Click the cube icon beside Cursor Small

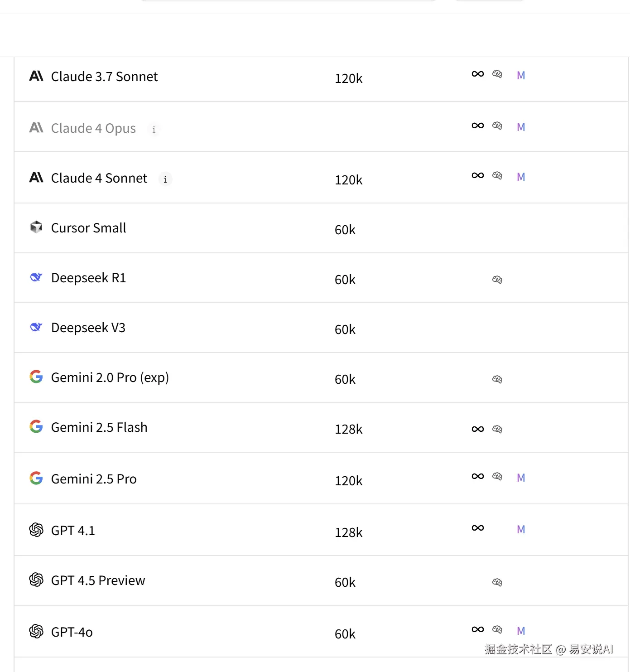coord(36,227)
